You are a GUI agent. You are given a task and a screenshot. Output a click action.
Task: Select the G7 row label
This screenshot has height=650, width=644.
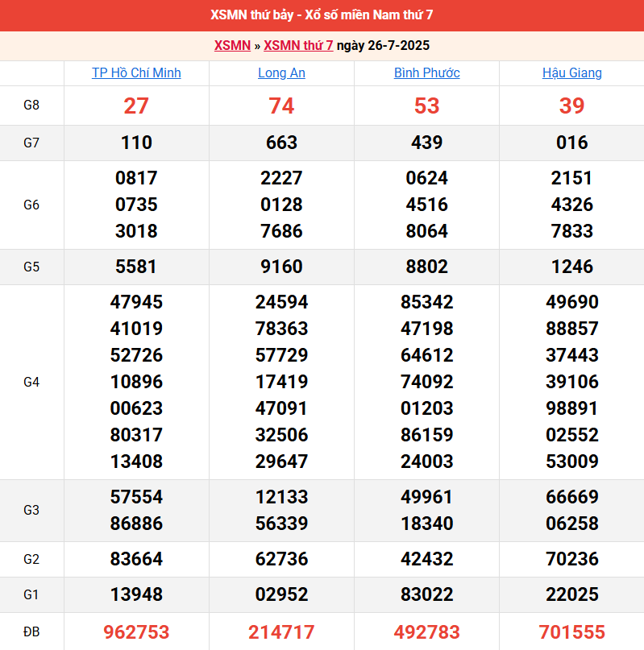pyautogui.click(x=31, y=143)
